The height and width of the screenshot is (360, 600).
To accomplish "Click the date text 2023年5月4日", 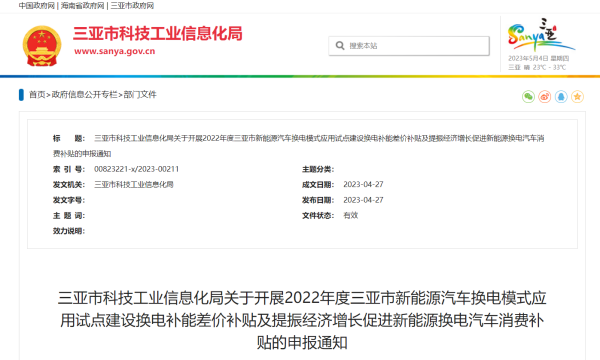I will 528,59.
